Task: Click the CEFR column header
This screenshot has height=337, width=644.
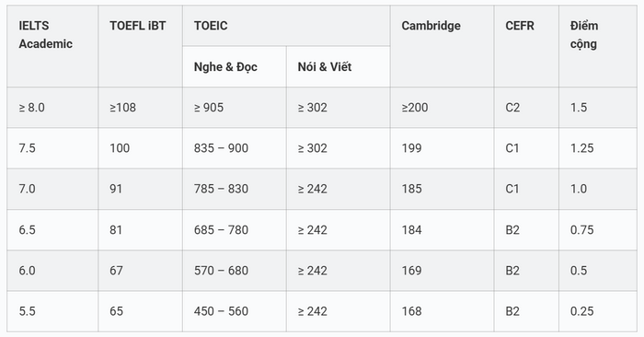Action: 526,46
